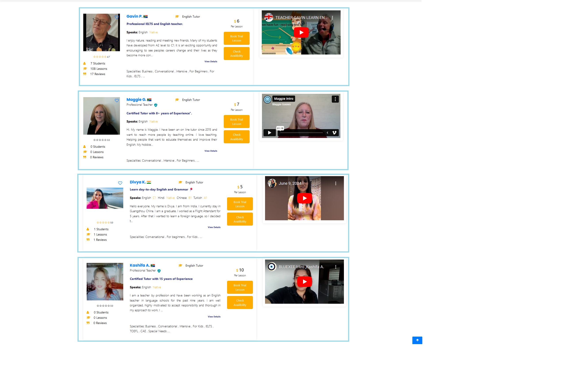Click Vimeo logo on Maggie's video
This screenshot has width=565, height=392.
(x=334, y=133)
